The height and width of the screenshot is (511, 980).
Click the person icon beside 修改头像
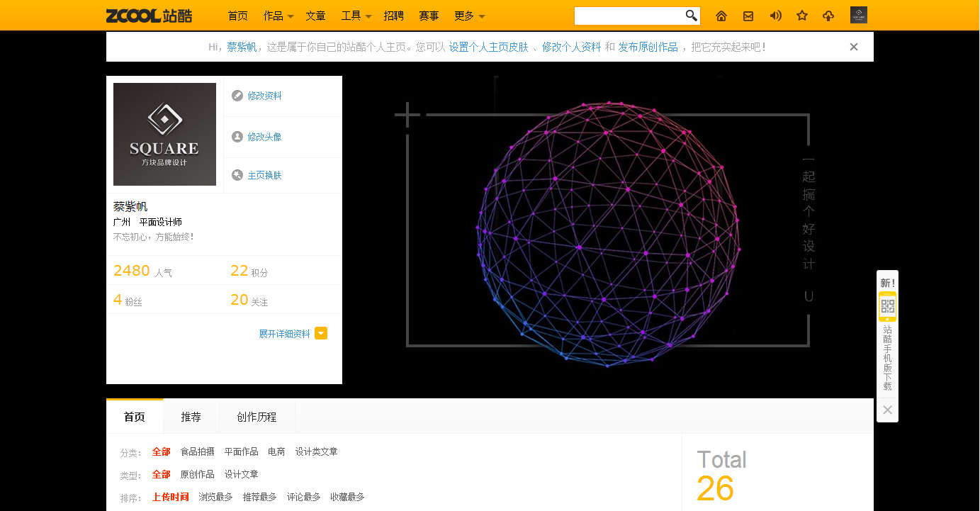237,137
